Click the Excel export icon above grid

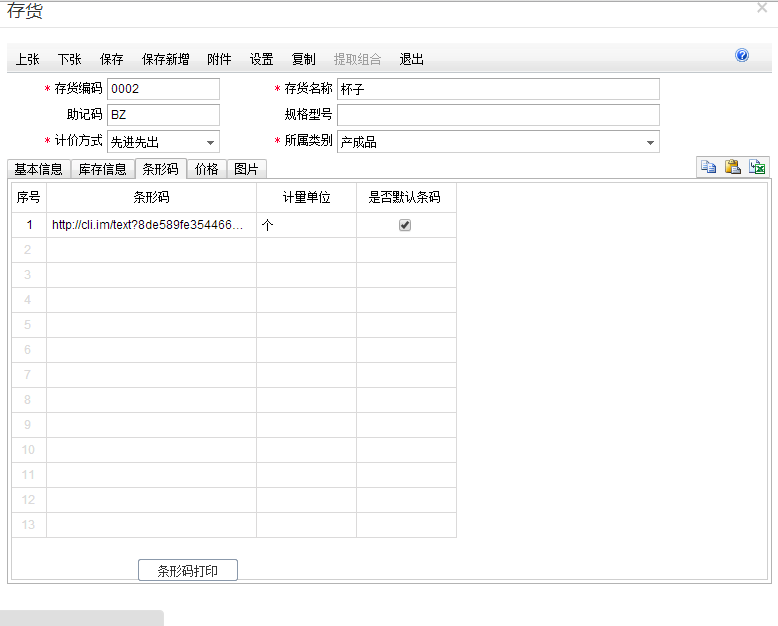coord(758,168)
